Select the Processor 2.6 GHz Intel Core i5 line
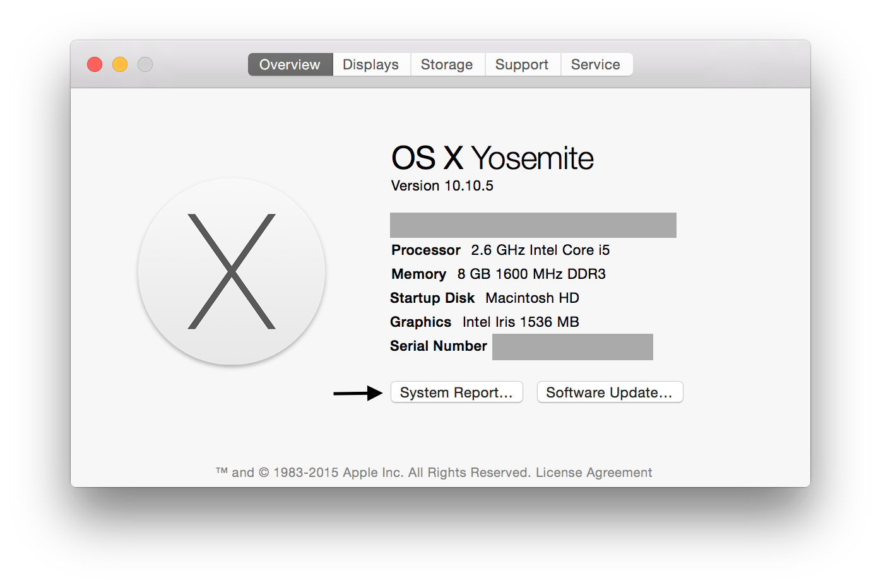Screen dimensions: 881x588 tap(500, 250)
